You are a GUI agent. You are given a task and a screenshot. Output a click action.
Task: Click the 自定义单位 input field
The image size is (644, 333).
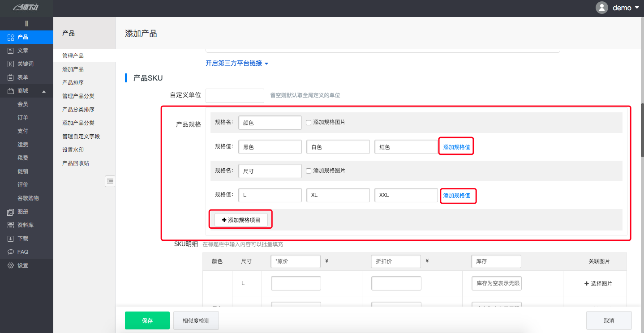(x=235, y=95)
